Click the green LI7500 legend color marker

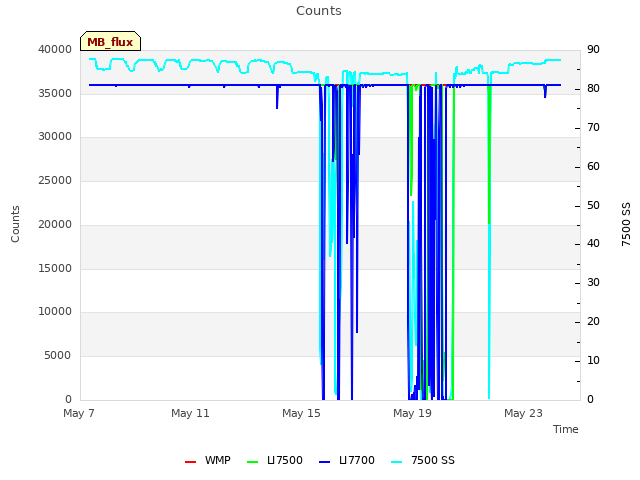coord(253,462)
